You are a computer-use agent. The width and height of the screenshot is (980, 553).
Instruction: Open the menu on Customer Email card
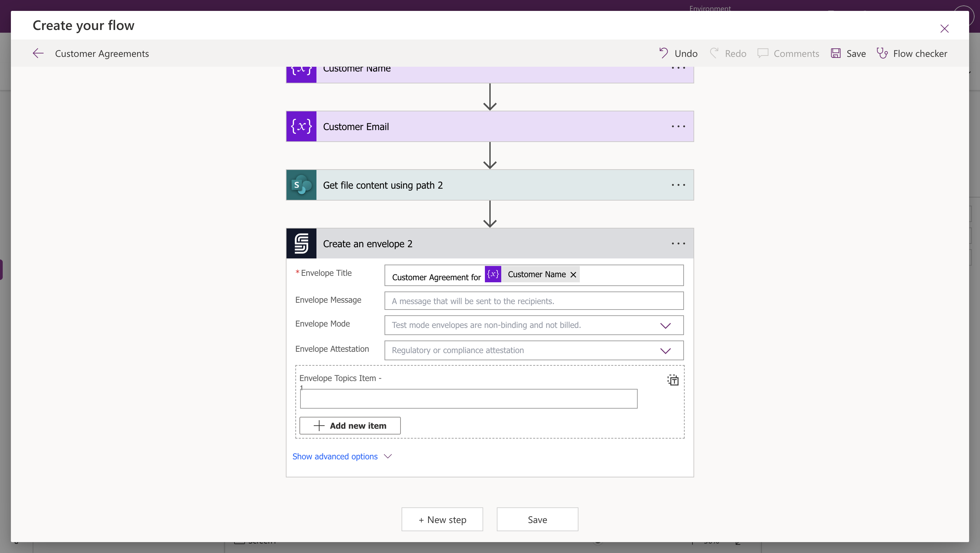(x=678, y=126)
